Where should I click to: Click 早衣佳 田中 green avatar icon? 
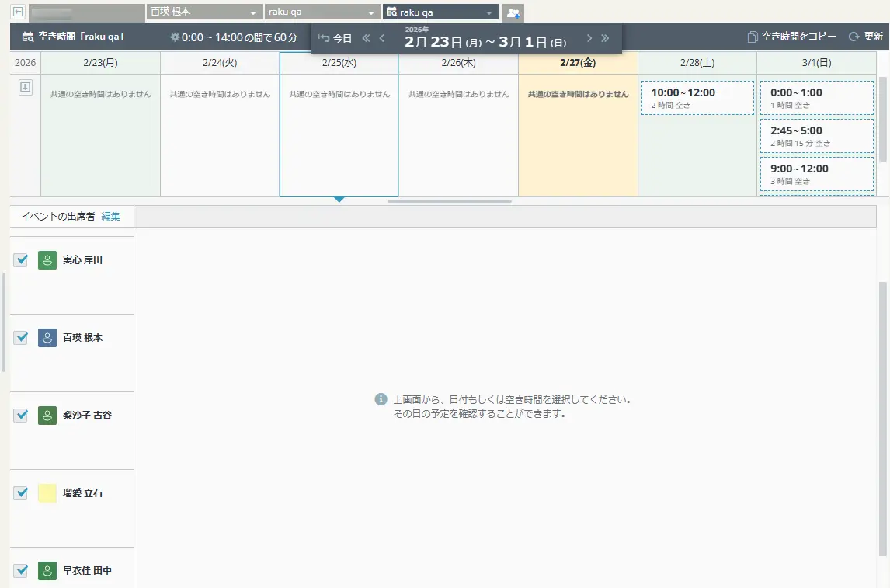click(x=47, y=570)
